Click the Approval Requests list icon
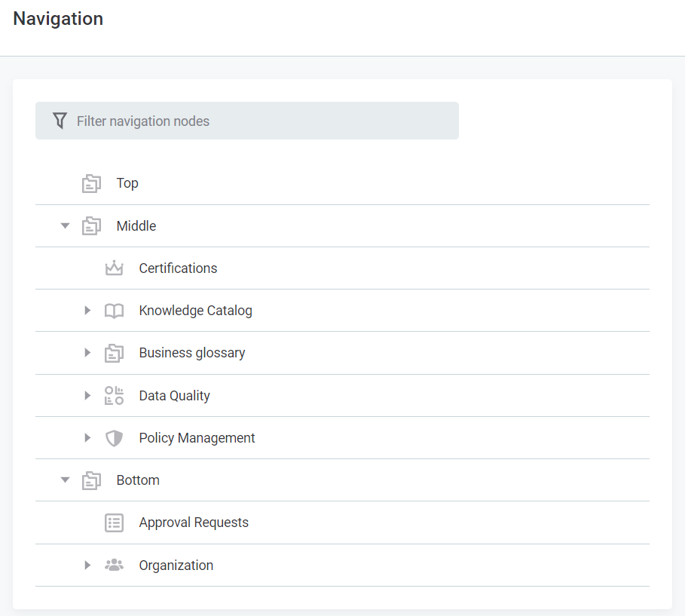685x616 pixels. point(114,523)
